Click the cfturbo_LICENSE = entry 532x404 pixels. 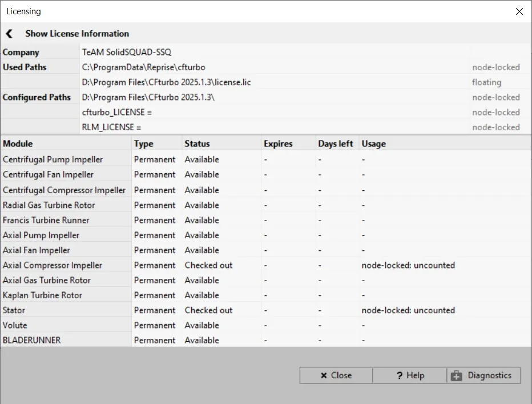tap(116, 112)
